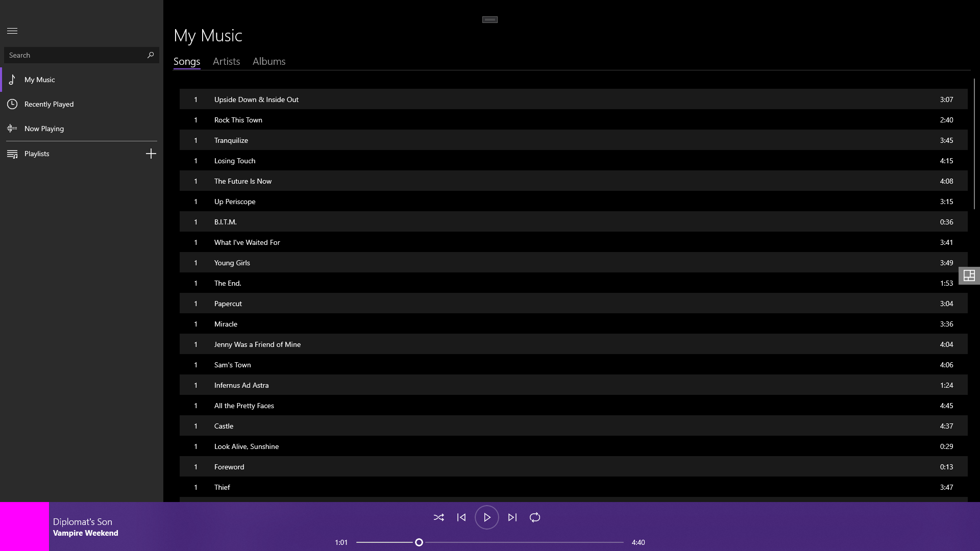Skip to next track
This screenshot has width=980, height=551.
click(512, 517)
